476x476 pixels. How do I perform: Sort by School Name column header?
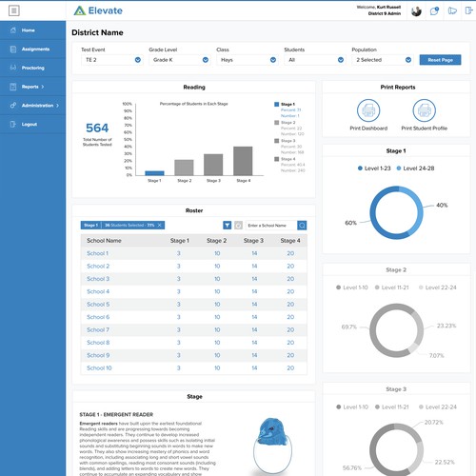point(104,241)
